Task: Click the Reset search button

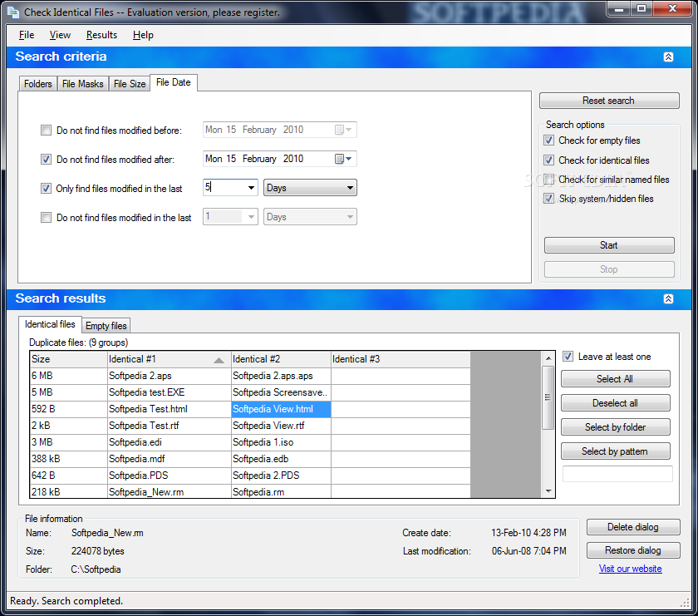Action: pyautogui.click(x=608, y=101)
